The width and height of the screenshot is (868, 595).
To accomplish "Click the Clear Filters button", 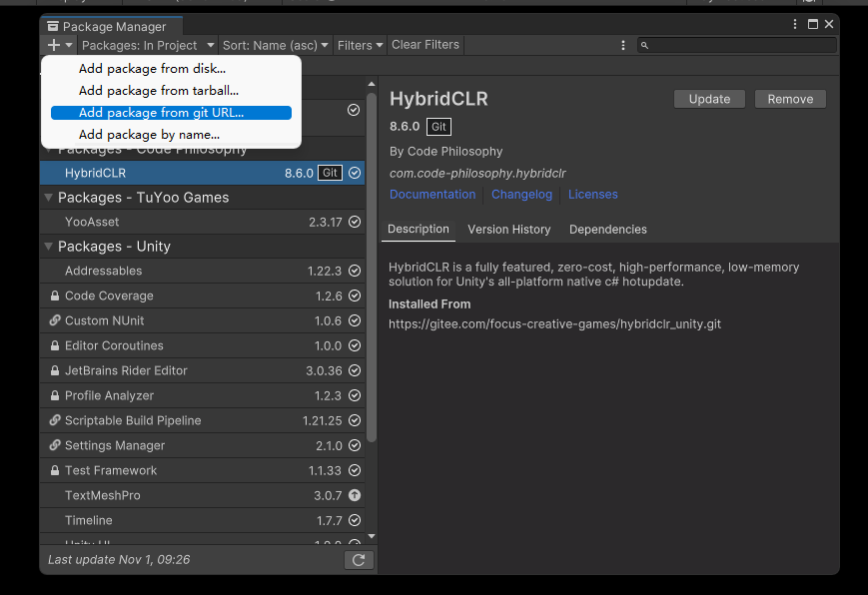I will 426,45.
